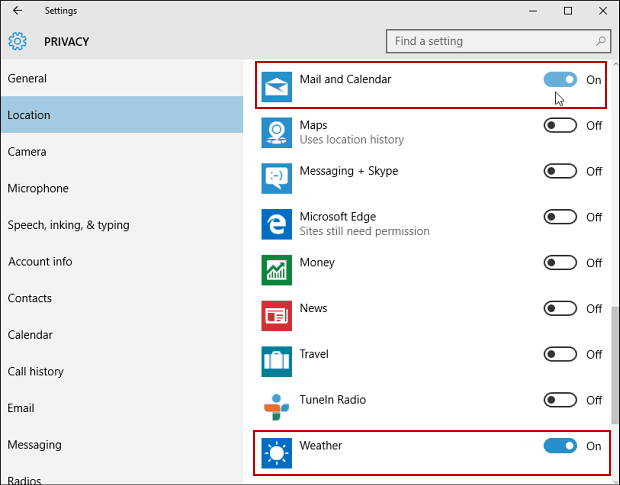Click the scrollbar up arrow
Viewport: 620px width, 485px height.
point(615,64)
